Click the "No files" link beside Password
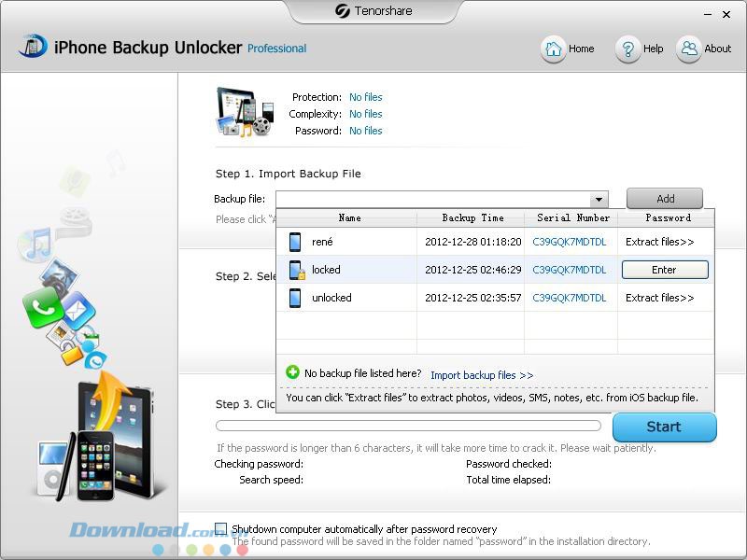The image size is (747, 560). [366, 131]
